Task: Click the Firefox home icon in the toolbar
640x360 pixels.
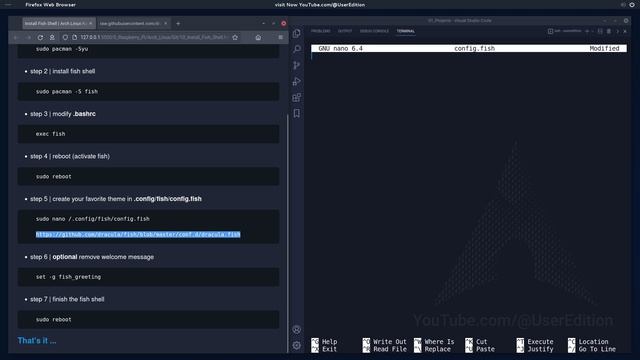Action: pyautogui.click(x=258, y=38)
